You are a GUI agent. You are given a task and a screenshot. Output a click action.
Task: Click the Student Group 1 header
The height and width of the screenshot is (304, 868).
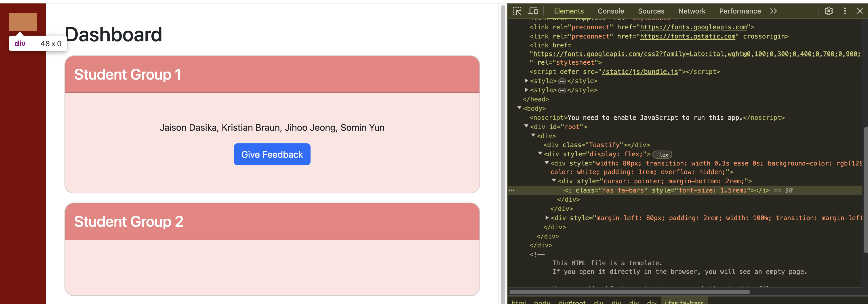click(x=272, y=74)
